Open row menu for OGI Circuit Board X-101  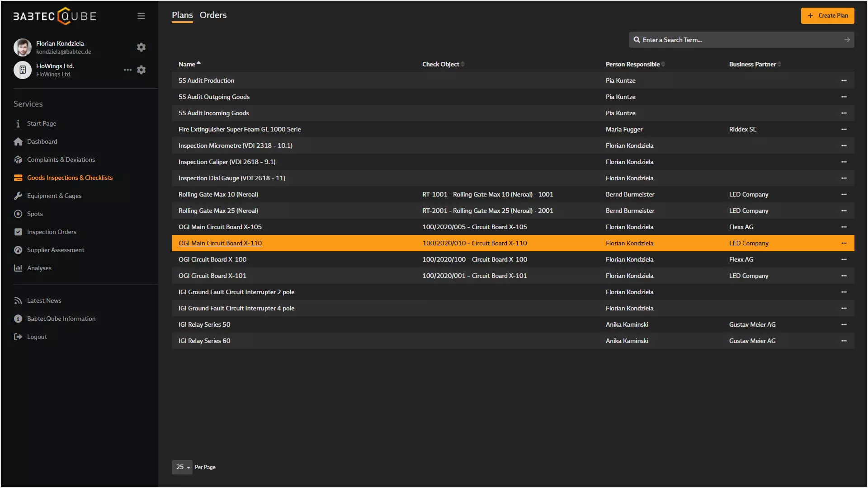[844, 276]
